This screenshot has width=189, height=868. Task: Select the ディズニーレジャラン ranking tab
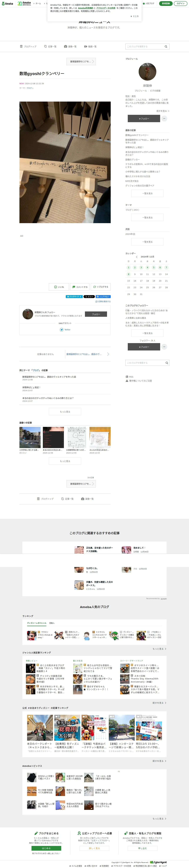pyautogui.click(x=37, y=623)
